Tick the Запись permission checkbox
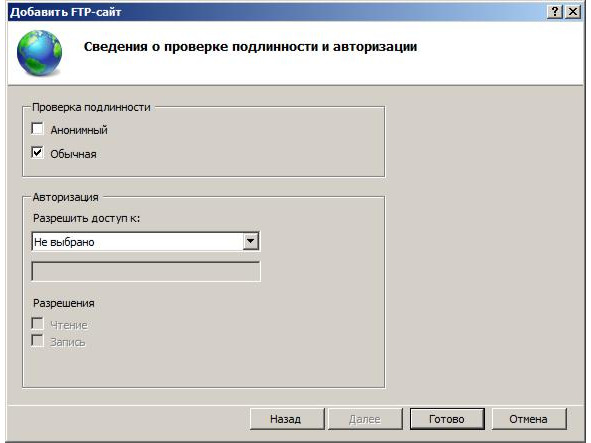This screenshot has height=443, width=591. 37,340
